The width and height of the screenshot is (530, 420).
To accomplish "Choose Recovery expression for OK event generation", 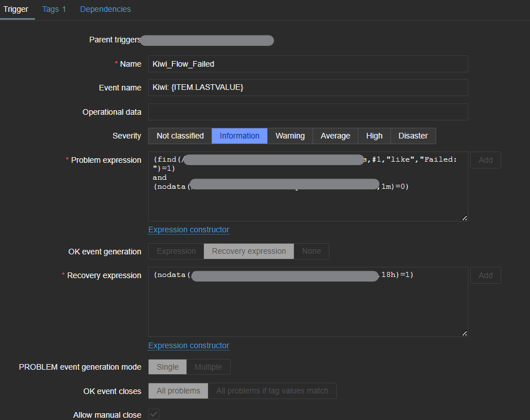I will [249, 251].
